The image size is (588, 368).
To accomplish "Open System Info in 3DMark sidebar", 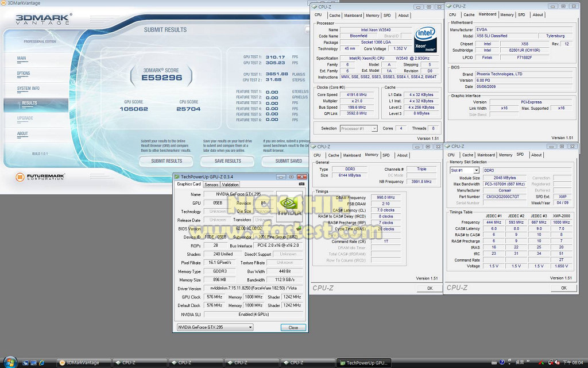I will click(x=28, y=88).
